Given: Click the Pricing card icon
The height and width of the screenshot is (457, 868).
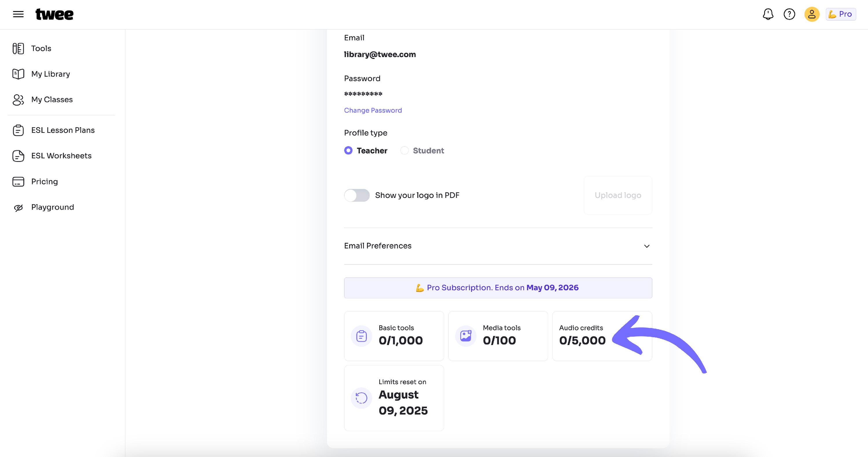Looking at the screenshot, I should coord(18,182).
